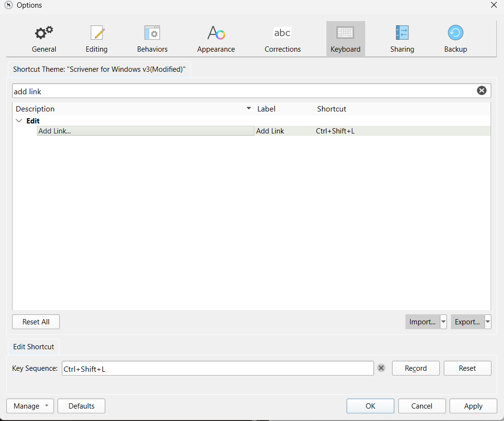Clear the Key Sequence shortcut
The height and width of the screenshot is (421, 504).
click(381, 368)
